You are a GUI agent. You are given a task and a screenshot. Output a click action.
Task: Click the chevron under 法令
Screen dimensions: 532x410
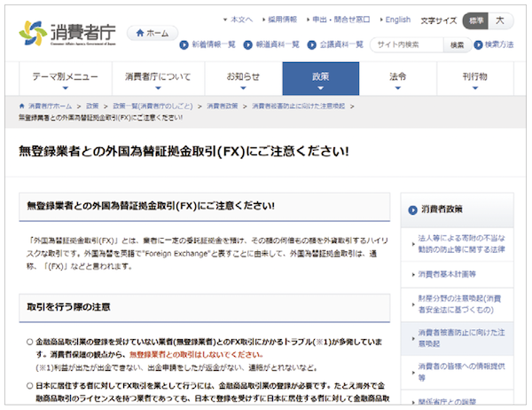(x=398, y=88)
